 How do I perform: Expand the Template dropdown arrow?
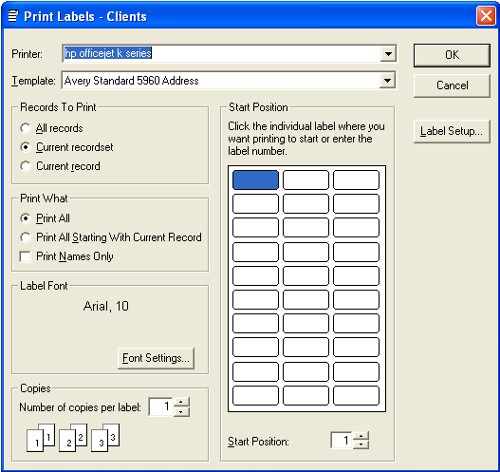tap(387, 80)
